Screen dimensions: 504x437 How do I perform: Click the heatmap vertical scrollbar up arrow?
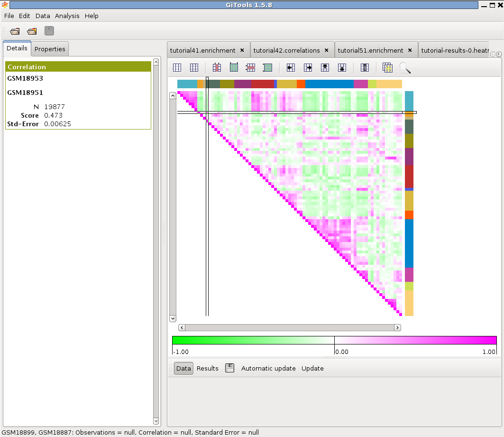[x=173, y=95]
